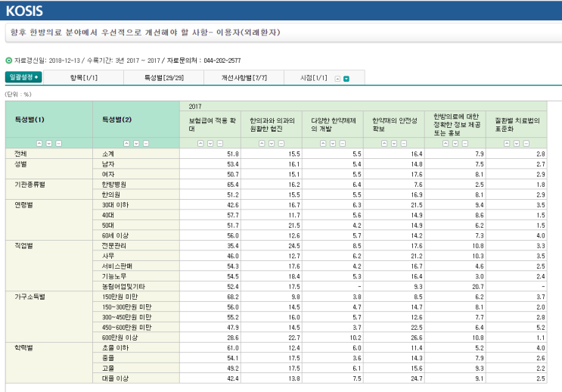The width and height of the screenshot is (562, 392).
Task: Sort 특성별(2) column ascending
Action: click(126, 144)
